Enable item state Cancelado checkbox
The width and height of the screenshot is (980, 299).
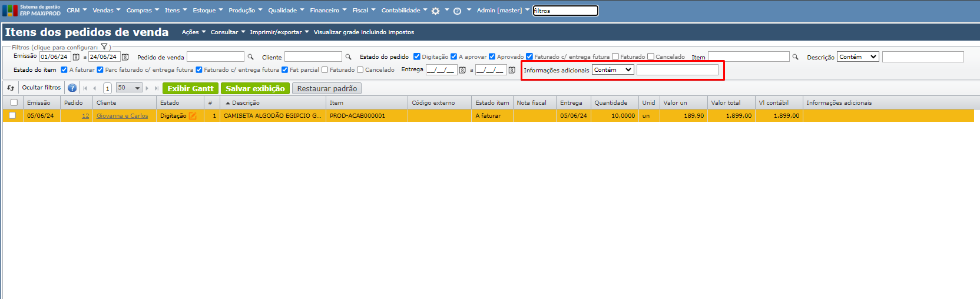tap(360, 69)
